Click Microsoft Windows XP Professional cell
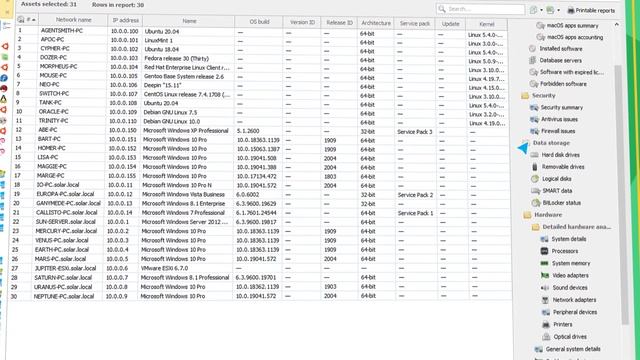The height and width of the screenshot is (360, 640). (x=185, y=131)
